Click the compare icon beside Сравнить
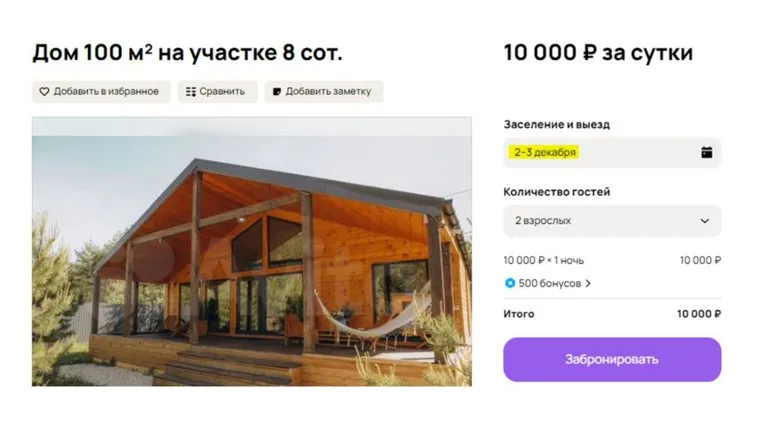This screenshot has width=760, height=424. pyautogui.click(x=191, y=92)
